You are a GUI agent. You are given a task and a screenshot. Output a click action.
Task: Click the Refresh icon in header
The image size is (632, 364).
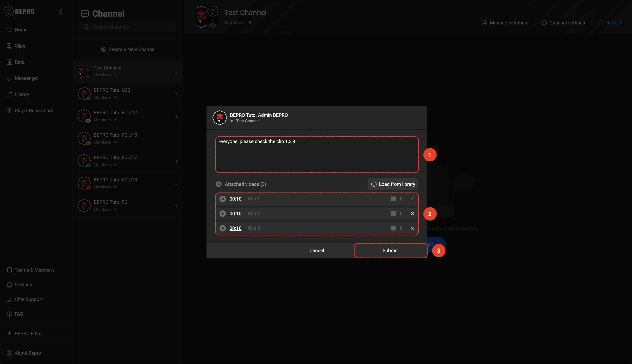(x=601, y=23)
